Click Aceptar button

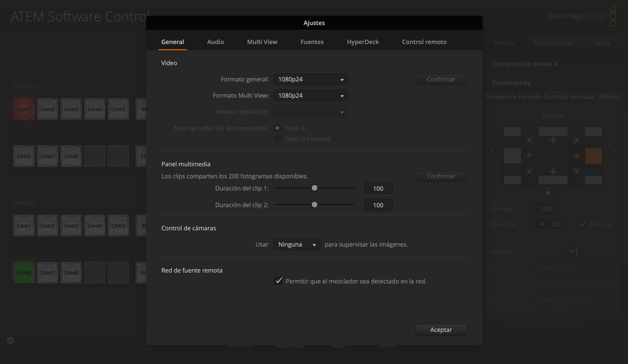coord(441,330)
